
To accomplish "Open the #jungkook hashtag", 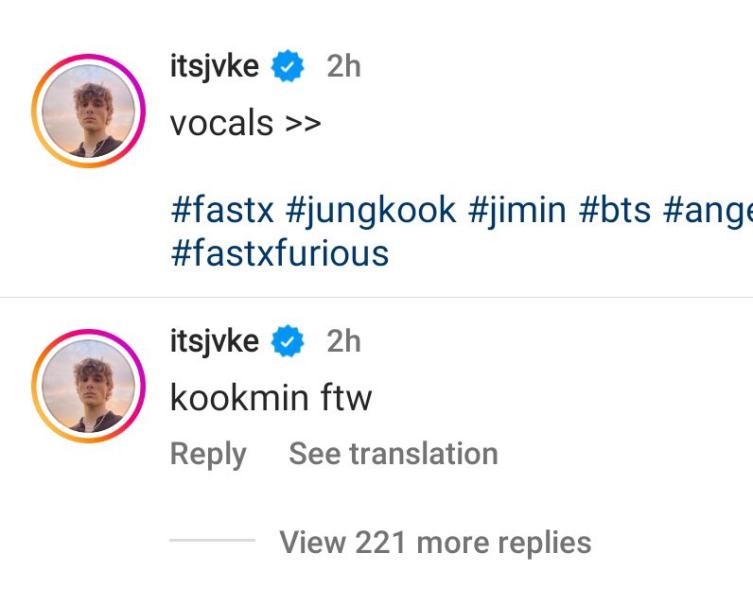I will click(x=371, y=210).
